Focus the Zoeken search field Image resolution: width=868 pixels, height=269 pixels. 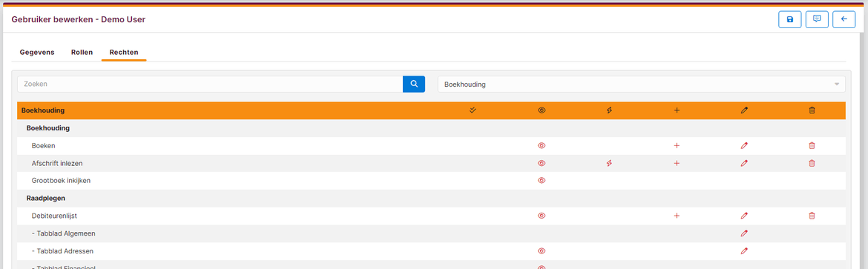click(x=210, y=84)
